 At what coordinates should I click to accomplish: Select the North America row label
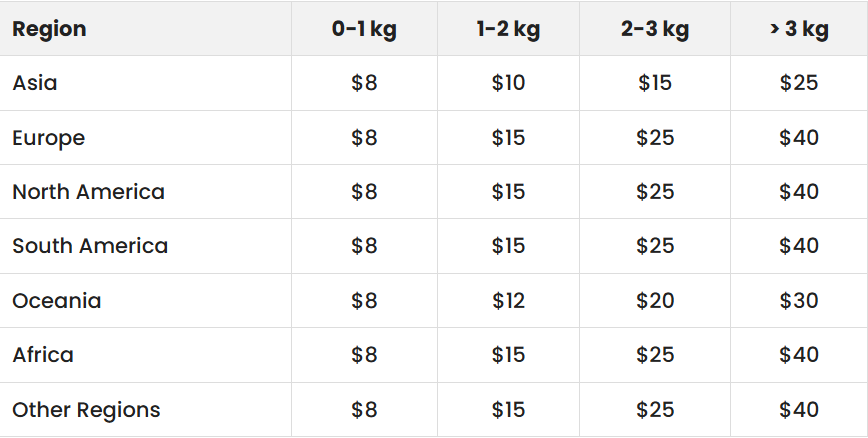tap(89, 192)
